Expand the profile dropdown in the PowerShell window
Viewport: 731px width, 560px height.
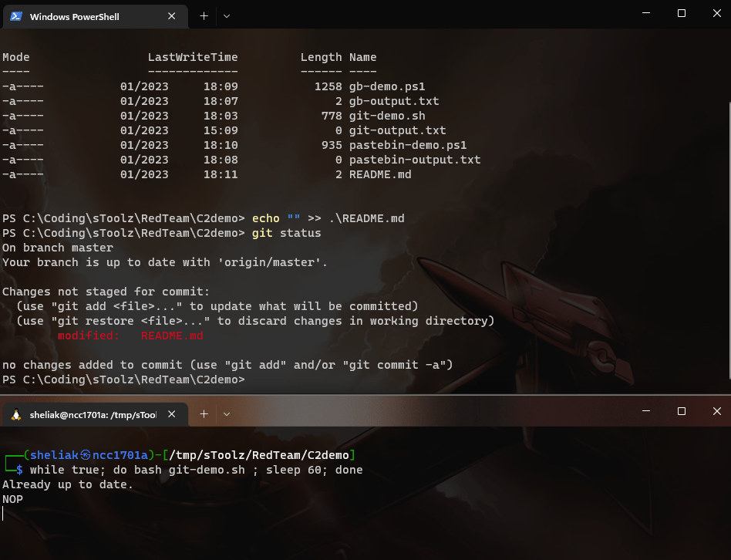227,15
